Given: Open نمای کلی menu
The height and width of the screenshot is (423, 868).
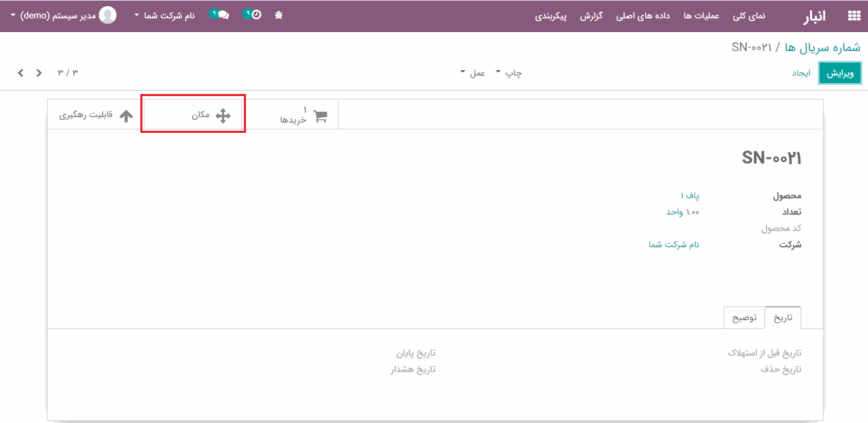Looking at the screenshot, I should [x=749, y=16].
